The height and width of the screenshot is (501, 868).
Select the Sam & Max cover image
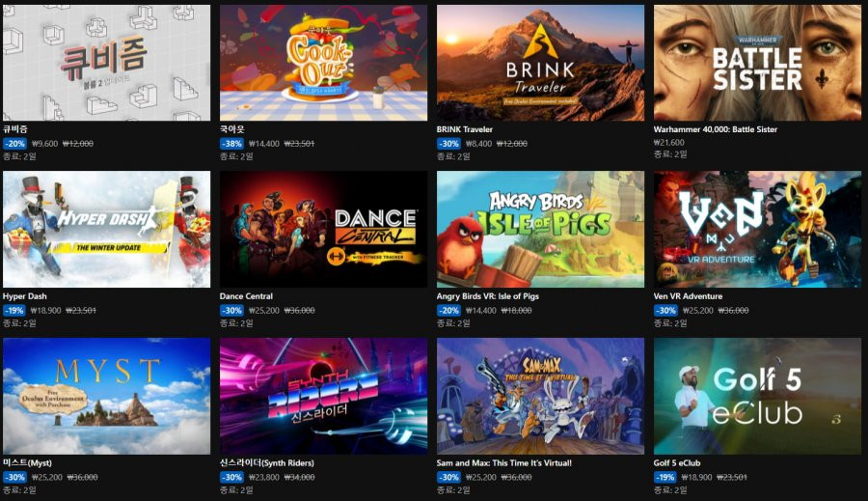[540, 396]
